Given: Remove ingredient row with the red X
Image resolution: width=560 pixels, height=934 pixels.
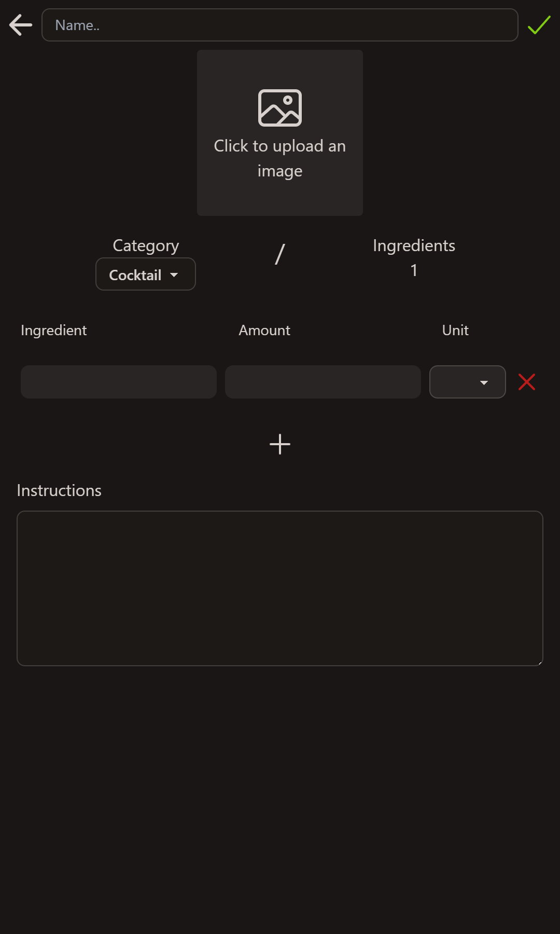Looking at the screenshot, I should point(526,382).
